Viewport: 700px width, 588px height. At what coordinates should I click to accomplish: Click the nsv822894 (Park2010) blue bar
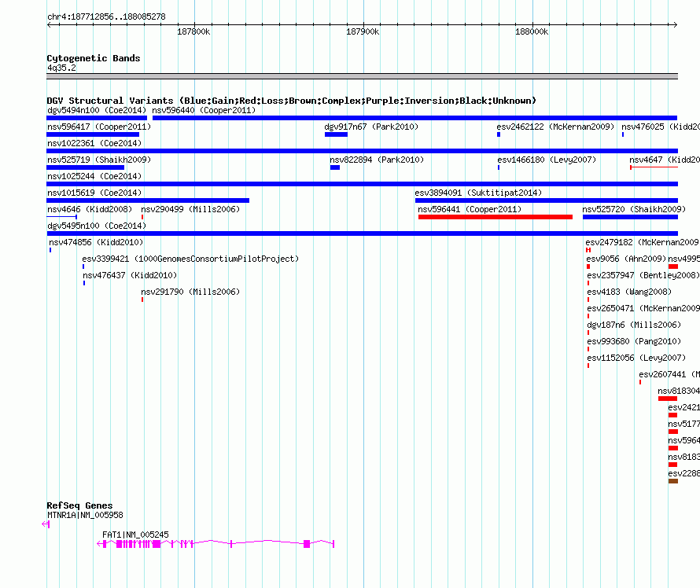point(335,167)
